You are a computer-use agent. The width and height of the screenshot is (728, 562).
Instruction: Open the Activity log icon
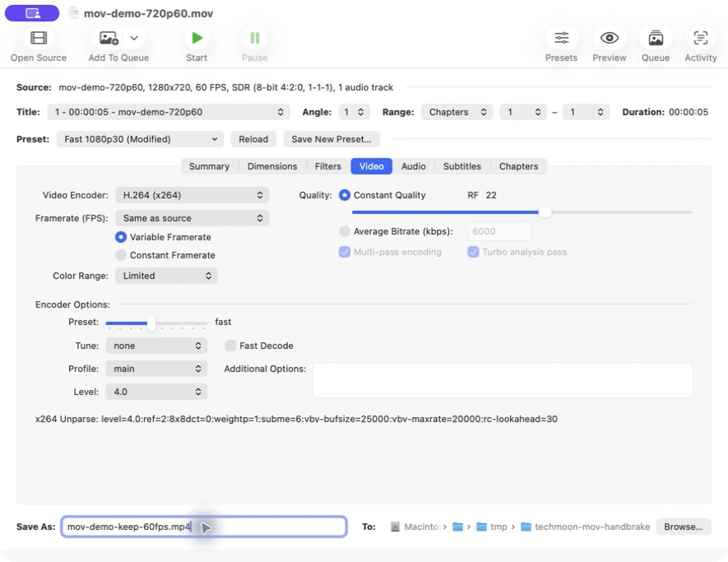pos(700,38)
